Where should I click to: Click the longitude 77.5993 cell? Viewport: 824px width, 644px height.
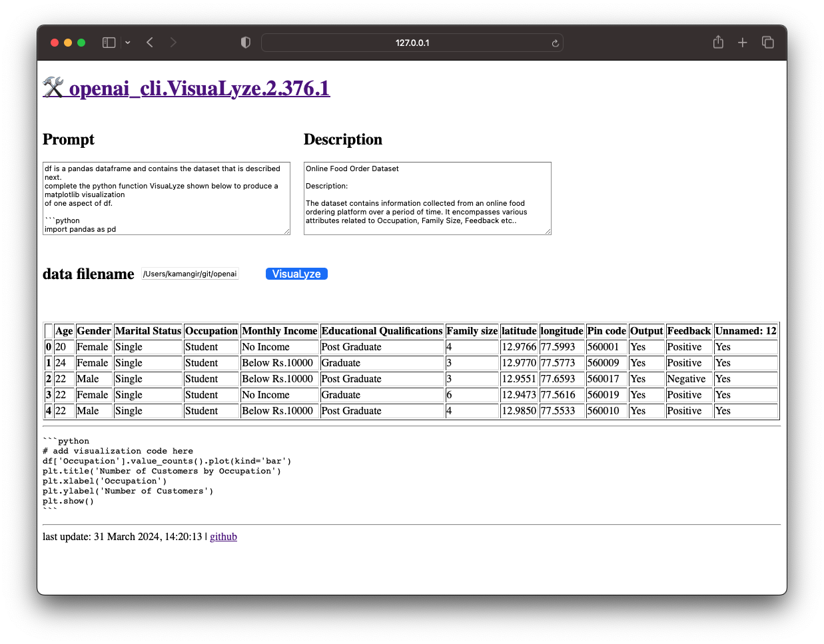[x=562, y=347]
